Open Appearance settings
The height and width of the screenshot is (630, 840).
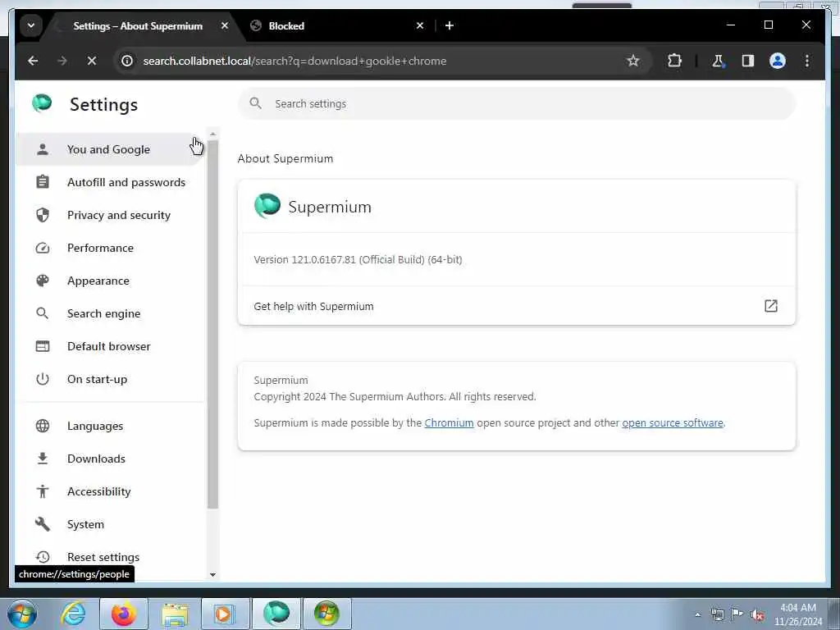[112, 281]
